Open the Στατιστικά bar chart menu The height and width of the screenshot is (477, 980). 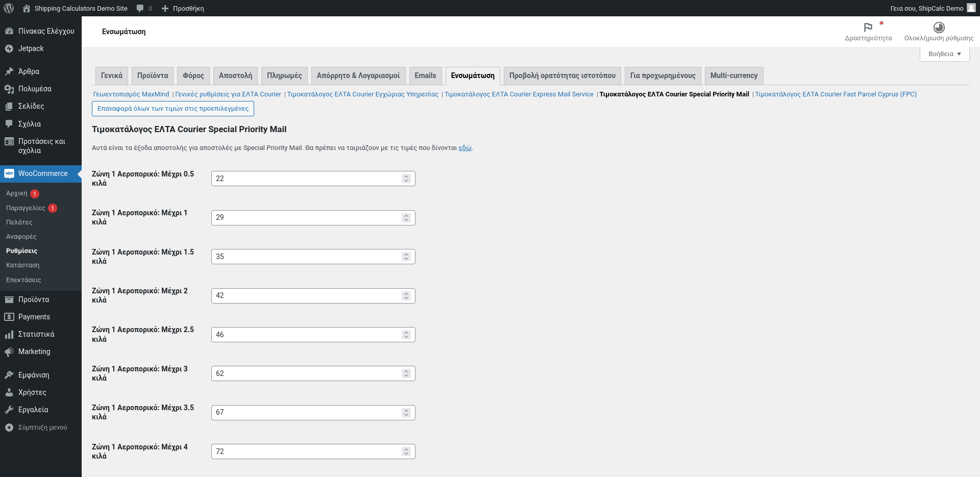(9, 334)
